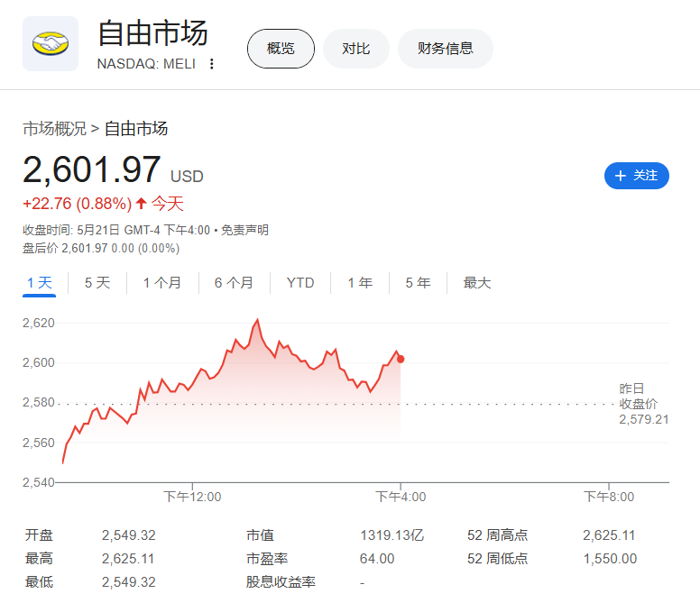This screenshot has width=700, height=603.
Task: Click the NASDAQ: MELI ticker text
Action: click(146, 64)
